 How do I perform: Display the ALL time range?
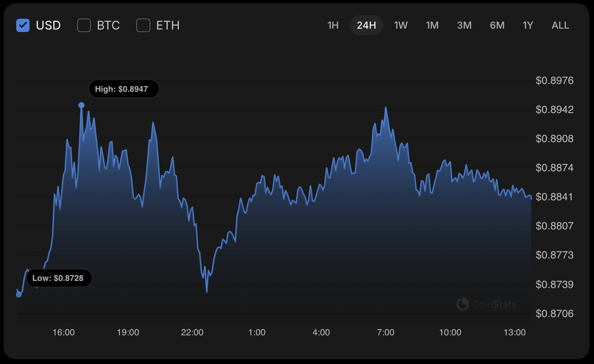pos(560,25)
